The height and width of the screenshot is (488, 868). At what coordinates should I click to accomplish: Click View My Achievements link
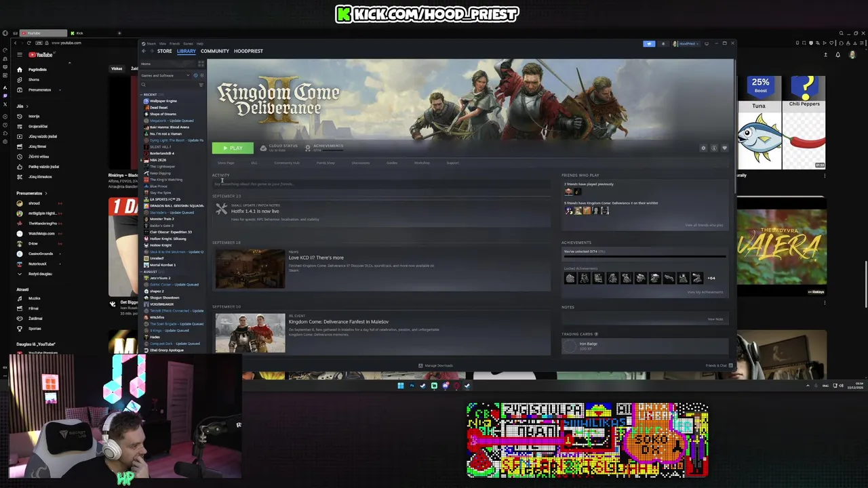click(705, 292)
